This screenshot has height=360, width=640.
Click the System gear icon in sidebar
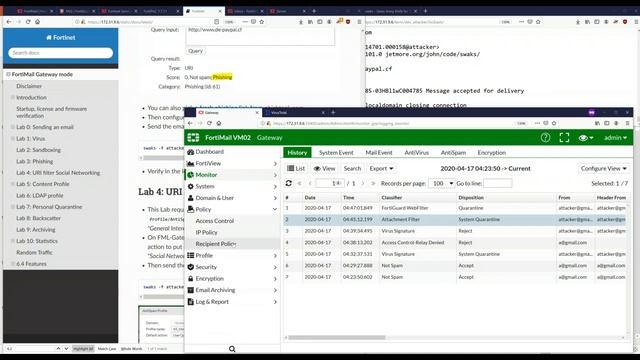[191, 186]
